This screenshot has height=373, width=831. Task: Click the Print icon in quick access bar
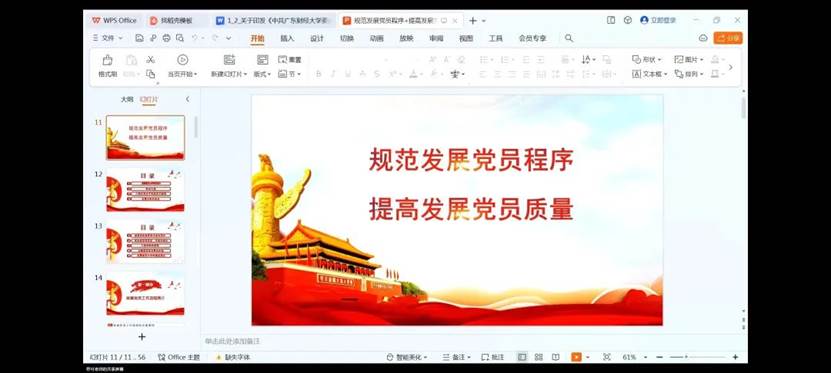166,38
